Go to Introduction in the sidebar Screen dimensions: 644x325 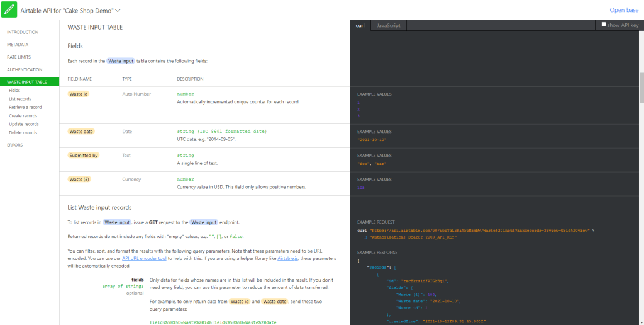click(23, 32)
